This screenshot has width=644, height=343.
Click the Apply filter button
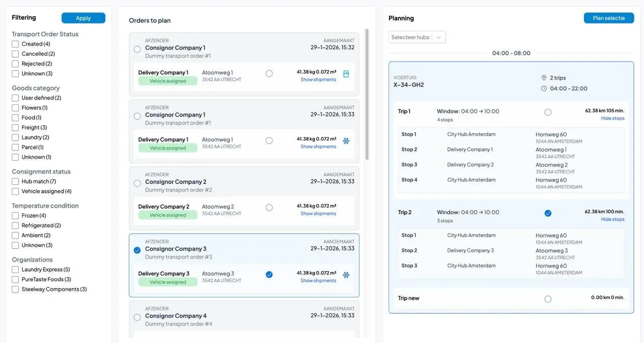click(x=84, y=18)
